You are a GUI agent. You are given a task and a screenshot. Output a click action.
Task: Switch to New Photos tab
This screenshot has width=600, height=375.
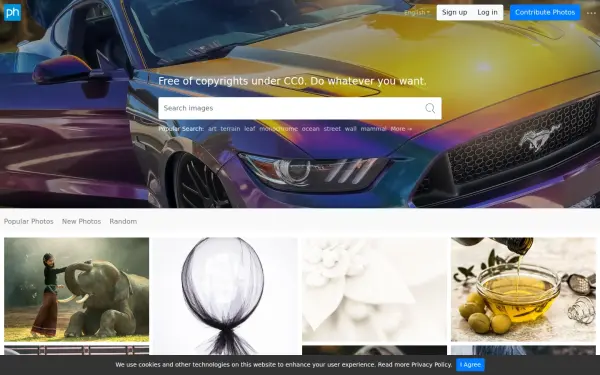82,222
